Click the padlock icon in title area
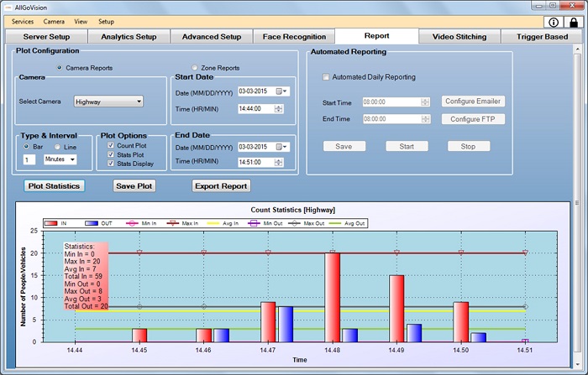Image resolution: width=588 pixels, height=375 pixels. pos(574,23)
